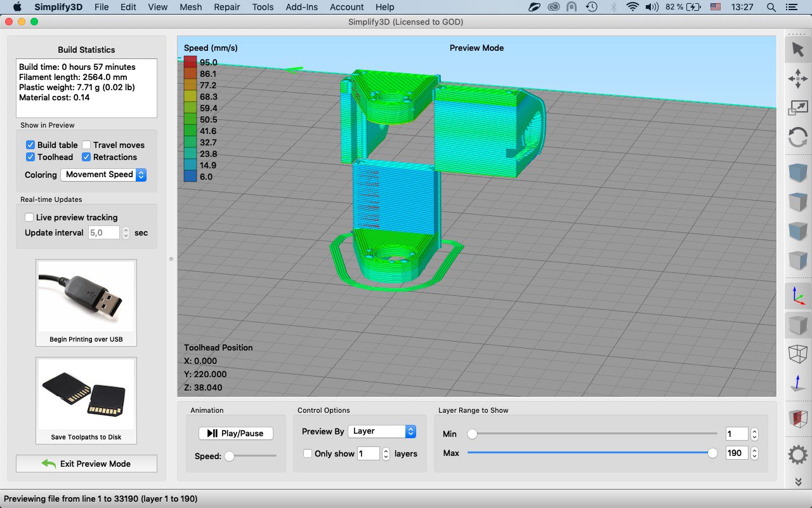Viewport: 812px width, 508px height.
Task: Click the SD card picture
Action: coord(86,394)
